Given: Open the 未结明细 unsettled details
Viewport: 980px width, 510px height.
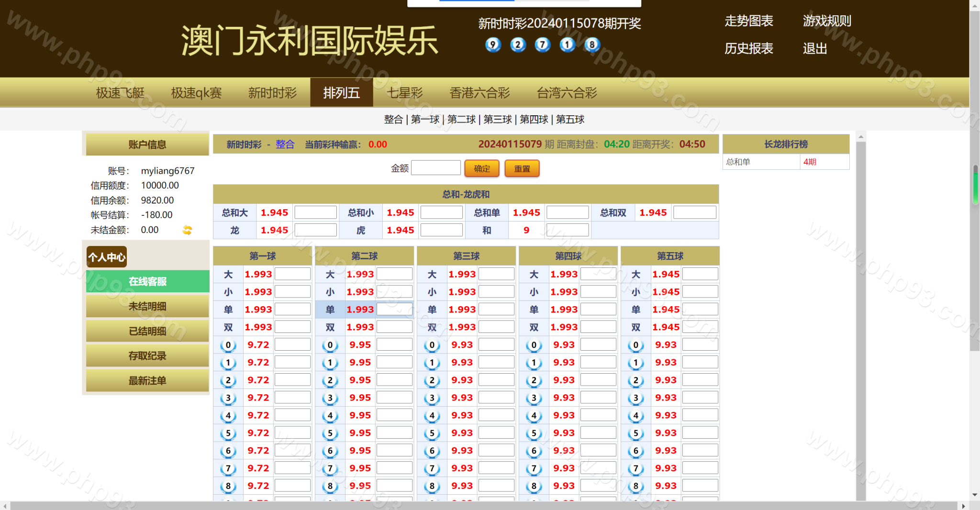Looking at the screenshot, I should click(x=147, y=306).
